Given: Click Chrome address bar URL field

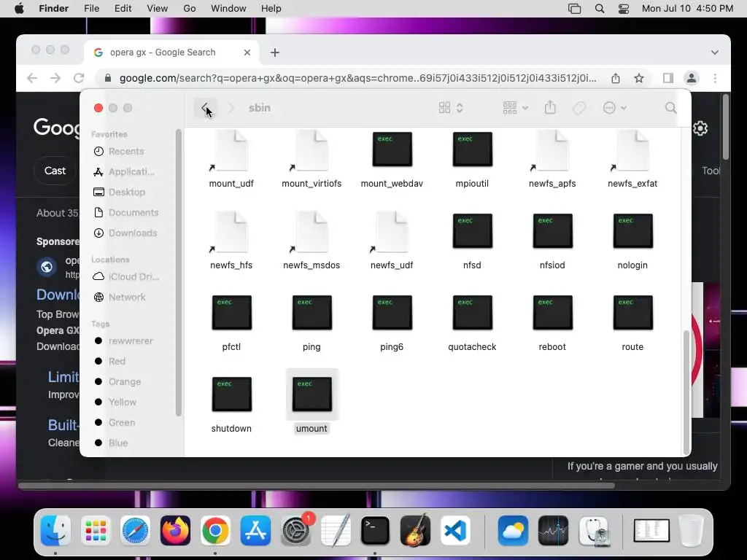Looking at the screenshot, I should 357,78.
